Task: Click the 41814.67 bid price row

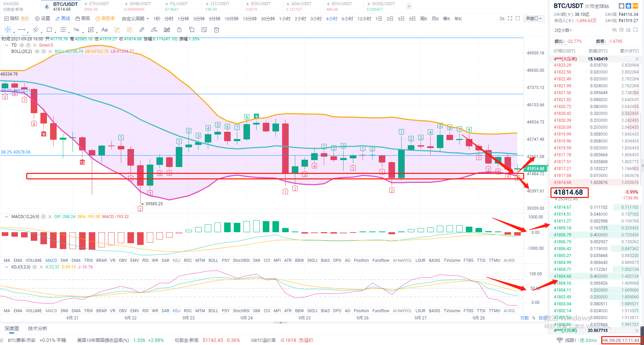Action: 596,207
